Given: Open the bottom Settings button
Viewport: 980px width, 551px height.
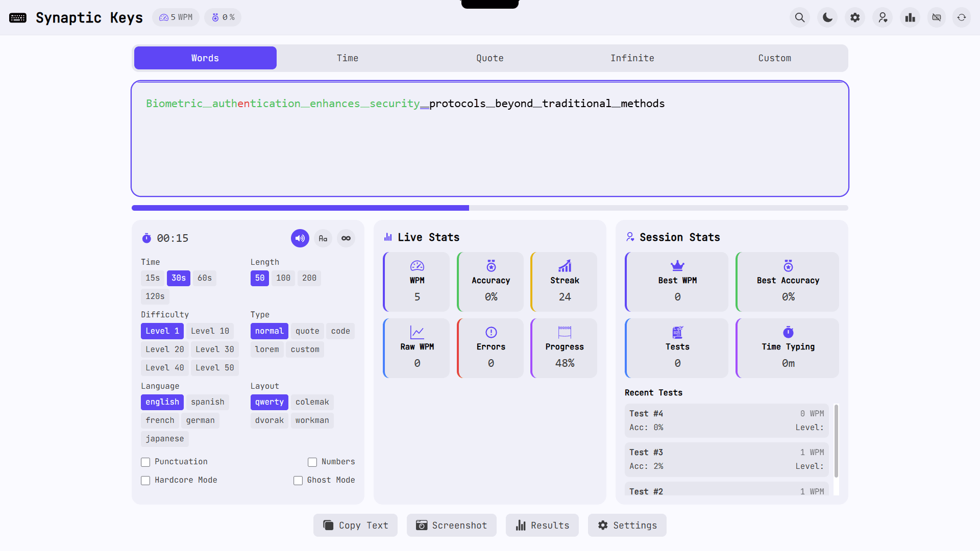Looking at the screenshot, I should pos(627,525).
